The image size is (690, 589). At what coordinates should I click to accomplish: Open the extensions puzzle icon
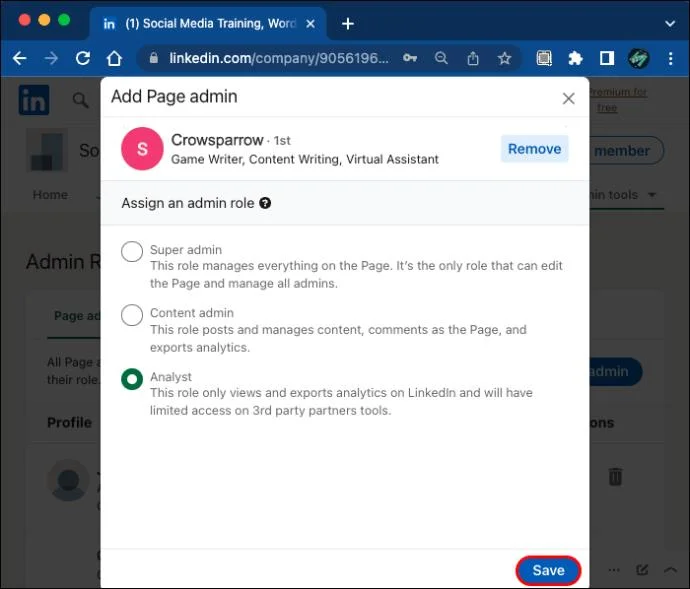coord(575,58)
